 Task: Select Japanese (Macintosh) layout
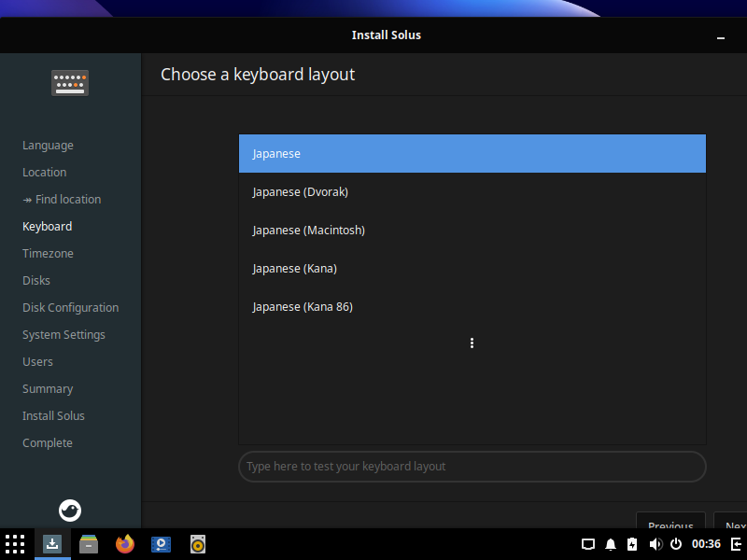click(472, 231)
